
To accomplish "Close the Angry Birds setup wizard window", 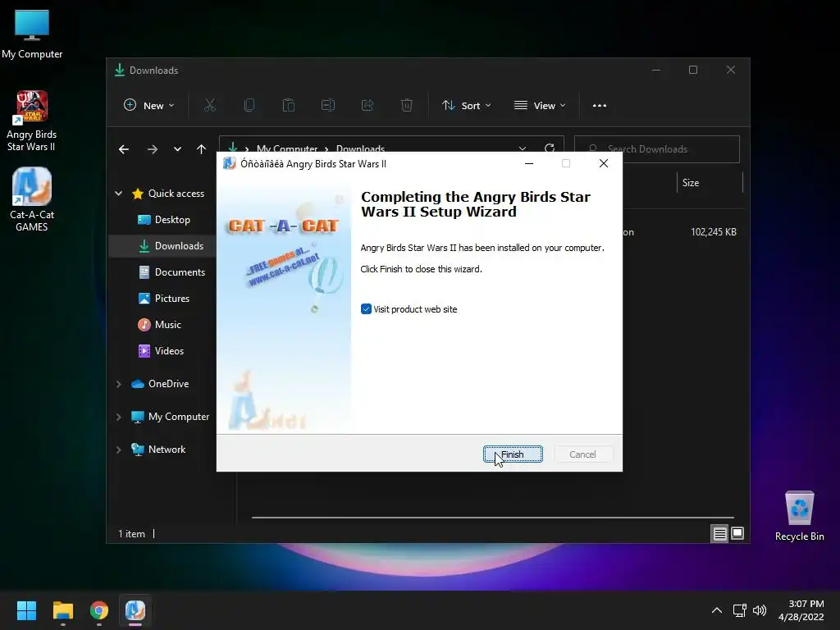I will 604,163.
